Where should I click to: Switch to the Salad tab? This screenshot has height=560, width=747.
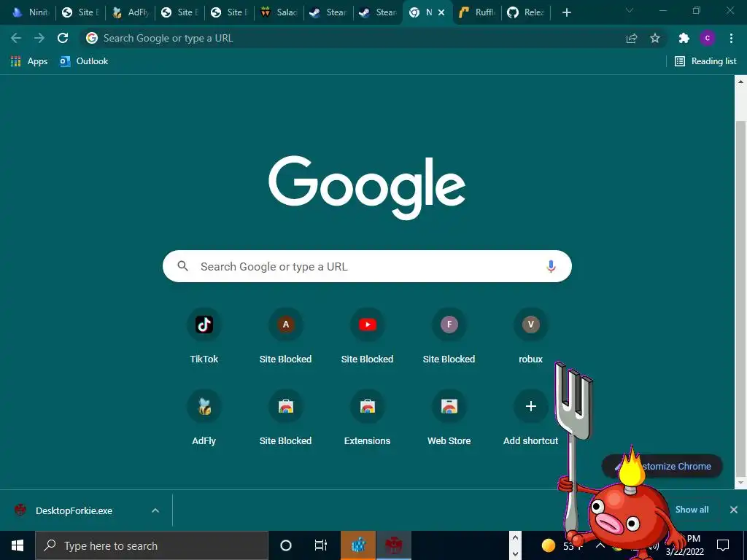(x=279, y=12)
